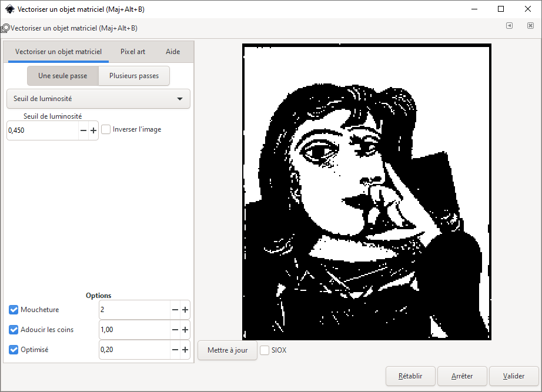Increase Adoucir les coins value
The height and width of the screenshot is (392, 542).
(185, 330)
